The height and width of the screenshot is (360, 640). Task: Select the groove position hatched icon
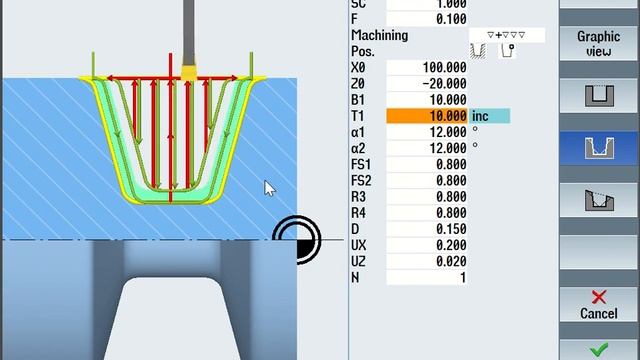coord(478,51)
